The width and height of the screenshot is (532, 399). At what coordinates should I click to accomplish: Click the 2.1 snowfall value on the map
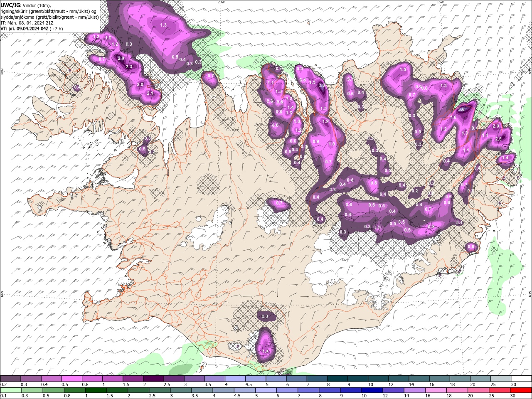[150, 94]
